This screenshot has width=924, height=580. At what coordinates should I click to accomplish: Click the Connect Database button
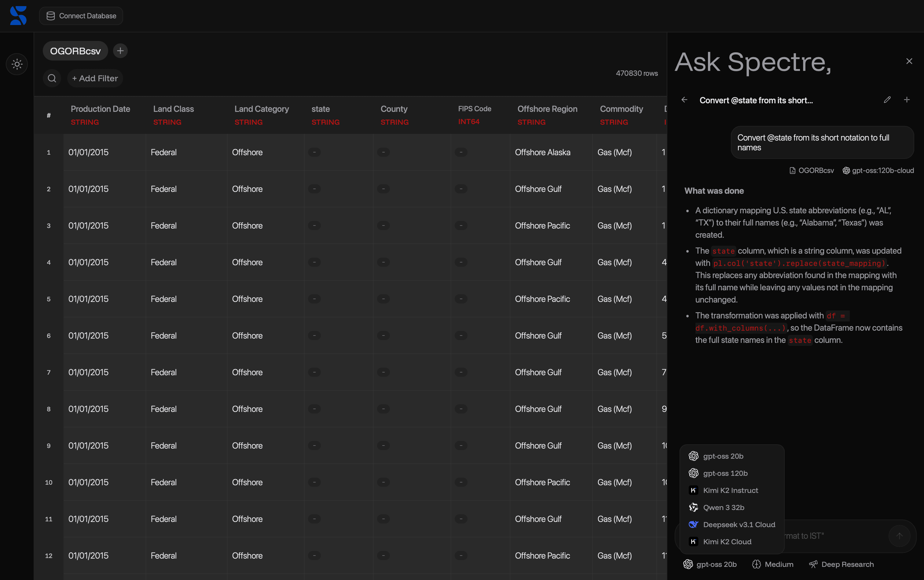coord(81,16)
